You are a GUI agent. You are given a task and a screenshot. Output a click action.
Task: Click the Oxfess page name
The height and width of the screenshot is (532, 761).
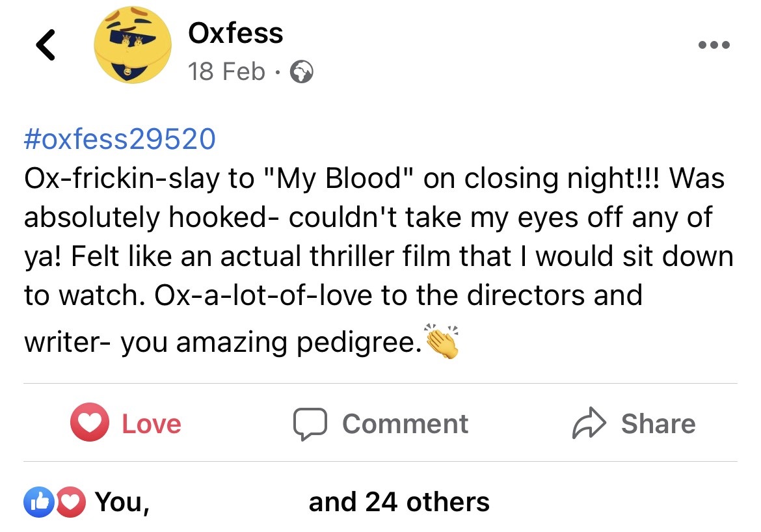coord(235,33)
